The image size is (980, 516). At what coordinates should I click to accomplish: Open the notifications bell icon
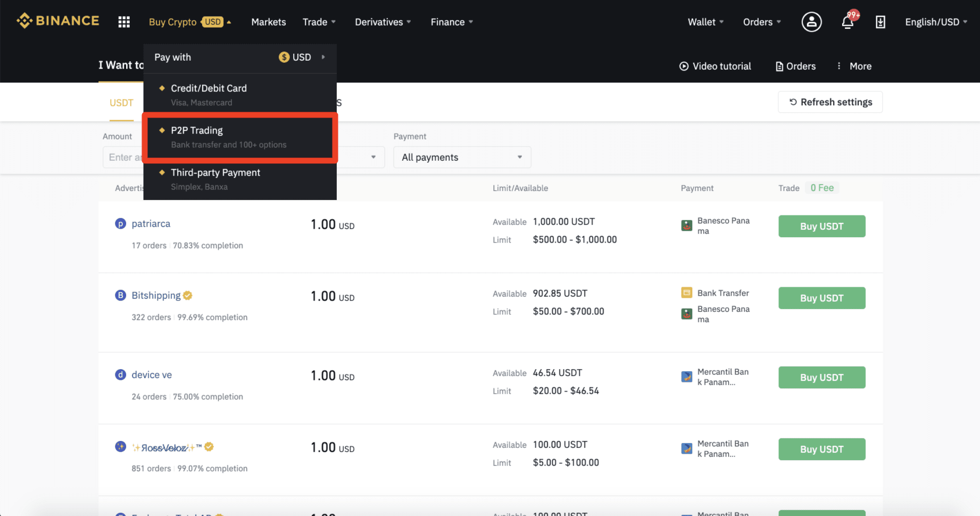[x=848, y=22]
